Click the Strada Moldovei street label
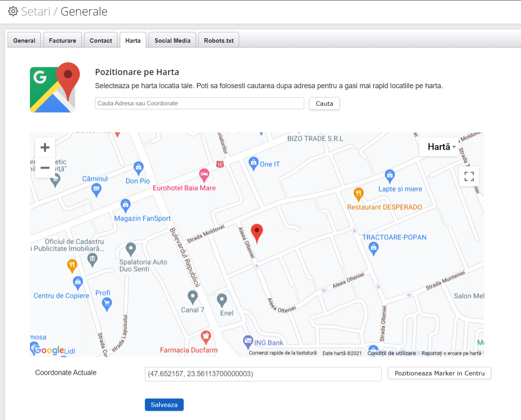The image size is (521, 420). pos(206,234)
